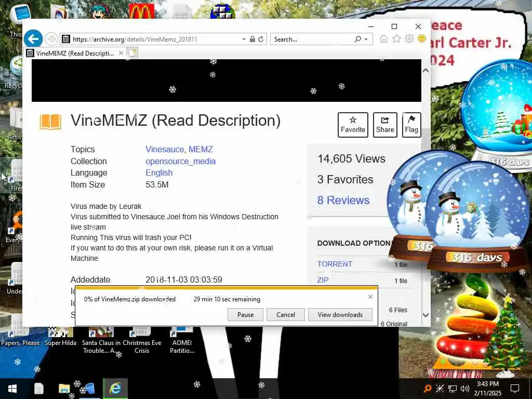Click the 'DOWNLOAD OPTIONS' heading
This screenshot has height=399, width=532.
pyautogui.click(x=354, y=243)
